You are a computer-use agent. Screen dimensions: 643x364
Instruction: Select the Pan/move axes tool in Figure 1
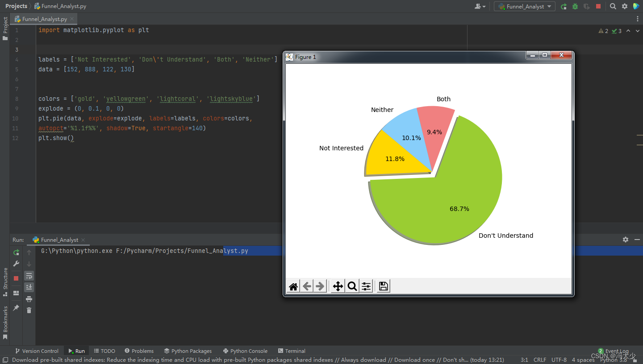(x=338, y=286)
